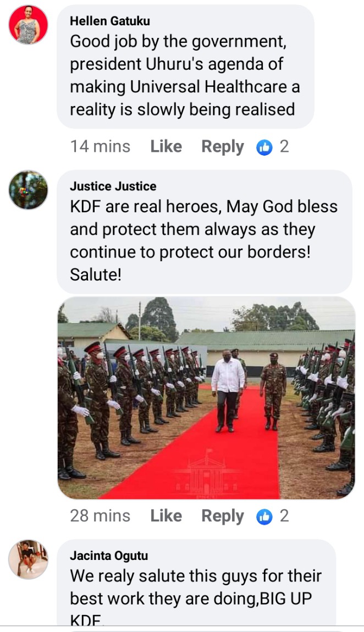Viewport: 364px width, 632px height.
Task: Open Justice Justice's profile avatar
Action: pos(28,190)
